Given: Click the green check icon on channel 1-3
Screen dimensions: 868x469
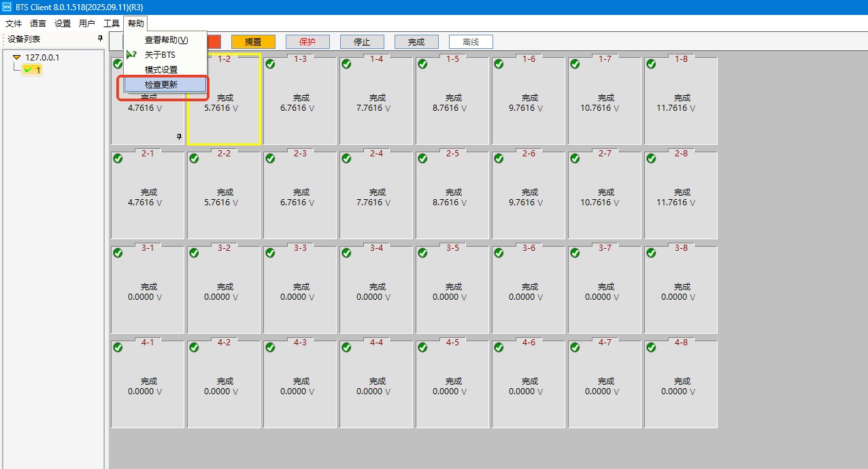Looking at the screenshot, I should pos(270,64).
